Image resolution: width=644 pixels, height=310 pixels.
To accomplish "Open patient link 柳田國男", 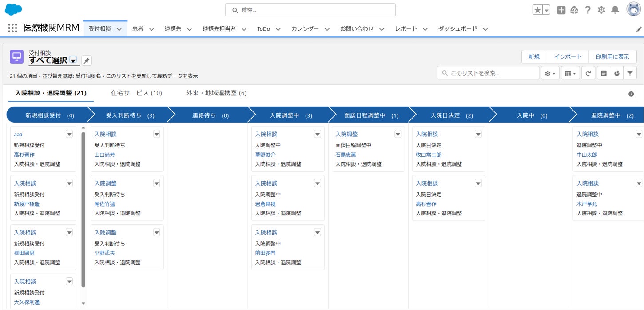I will coord(24,254).
